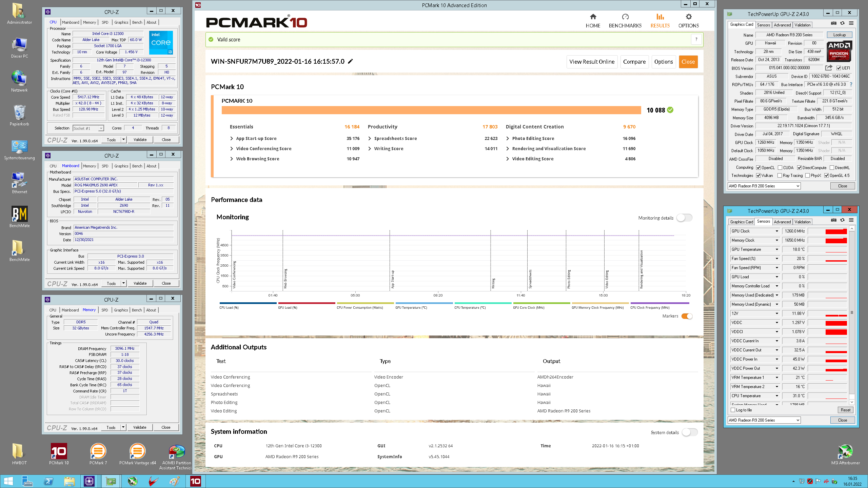Click the question mark help button
The width and height of the screenshot is (868, 488).
(x=696, y=39)
